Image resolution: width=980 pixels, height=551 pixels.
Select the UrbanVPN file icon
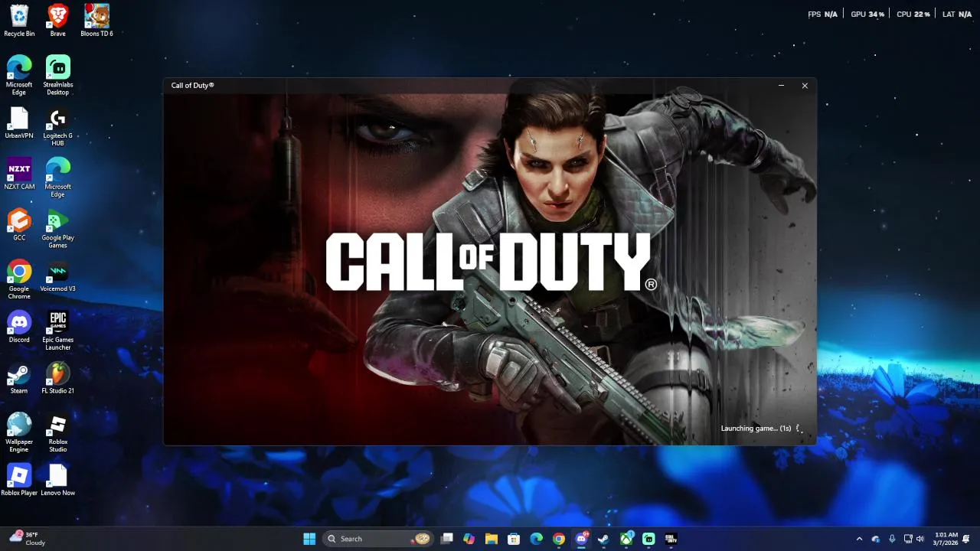coord(19,122)
